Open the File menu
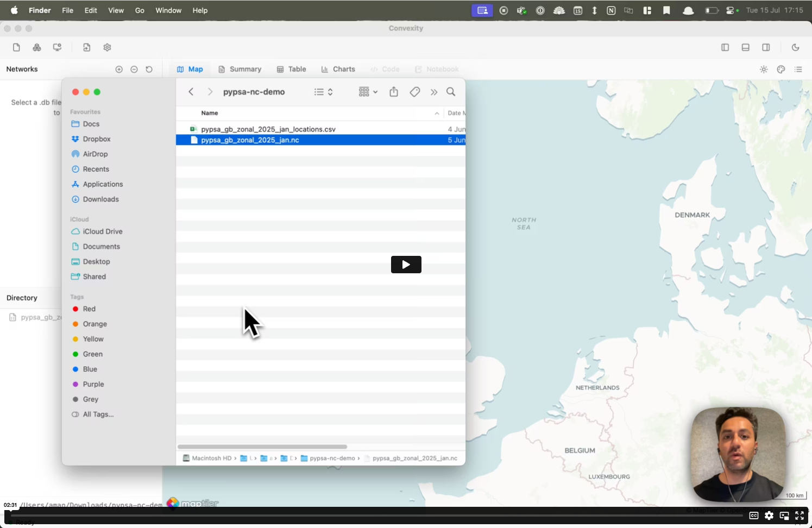 click(x=68, y=10)
